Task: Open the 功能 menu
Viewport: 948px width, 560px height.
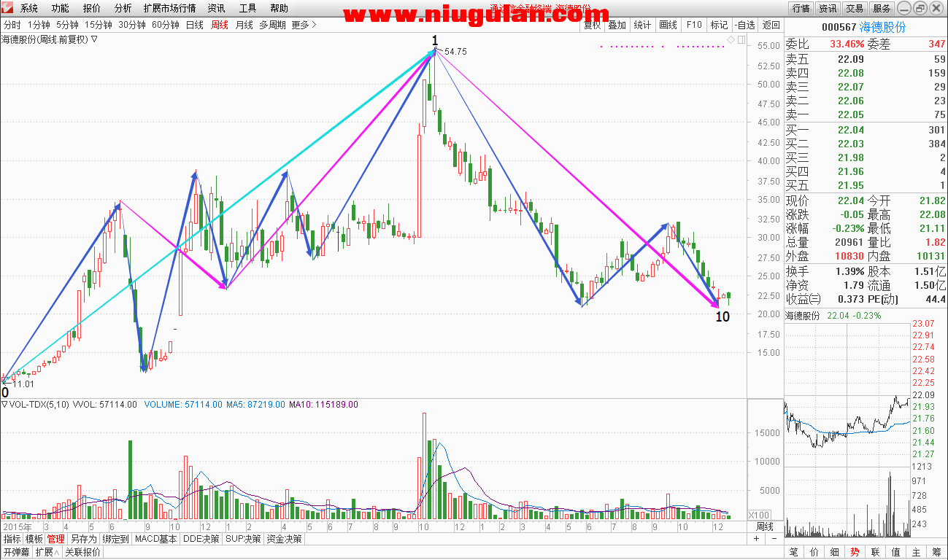Action: click(x=61, y=8)
